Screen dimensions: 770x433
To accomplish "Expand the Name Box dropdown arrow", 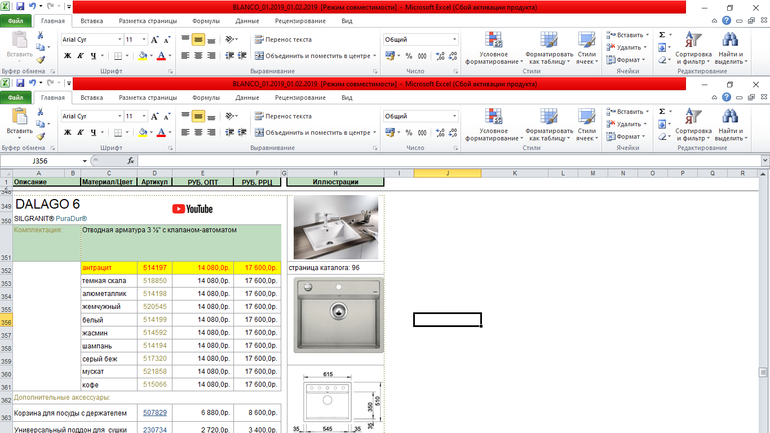I will tap(83, 160).
